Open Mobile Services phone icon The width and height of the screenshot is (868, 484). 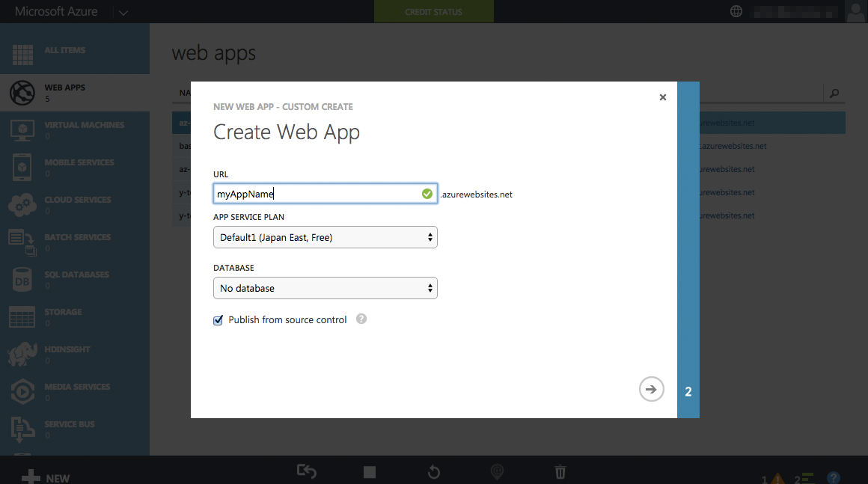click(22, 168)
